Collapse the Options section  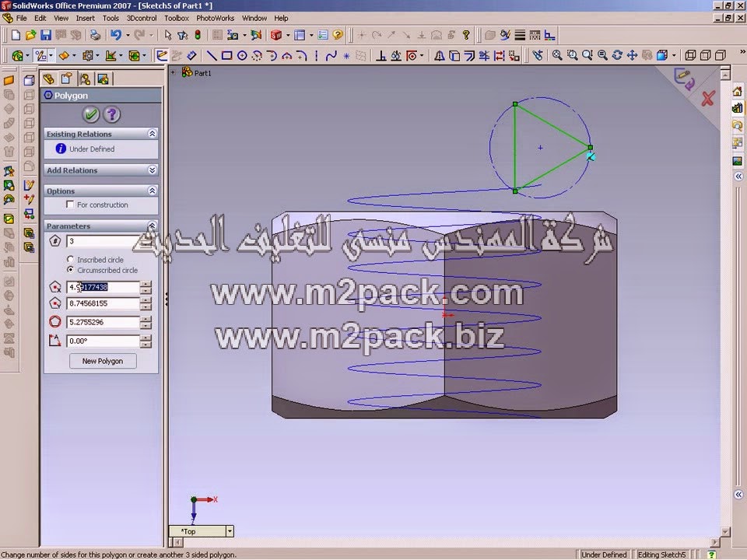coord(152,191)
